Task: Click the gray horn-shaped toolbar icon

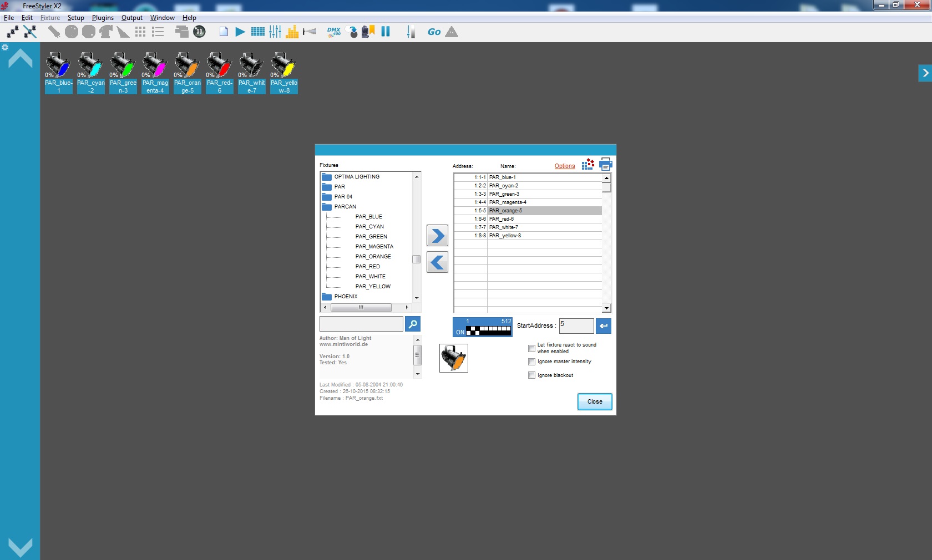Action: click(x=310, y=32)
